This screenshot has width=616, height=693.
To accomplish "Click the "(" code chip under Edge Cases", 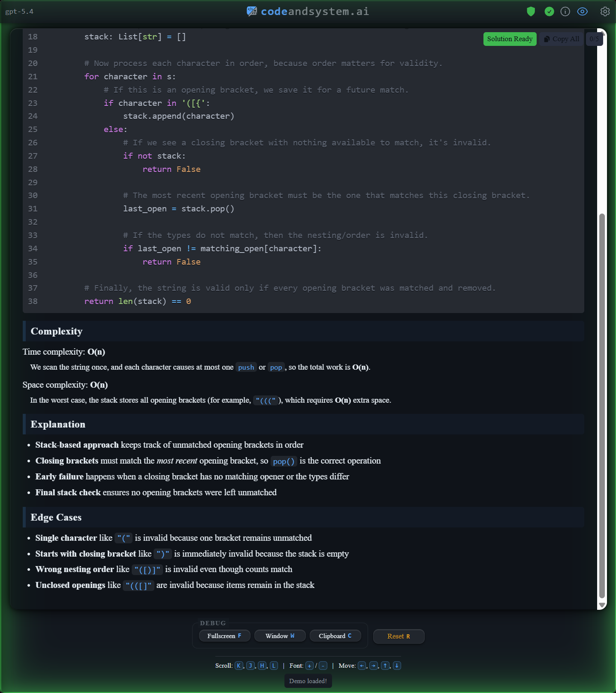I will tap(124, 538).
